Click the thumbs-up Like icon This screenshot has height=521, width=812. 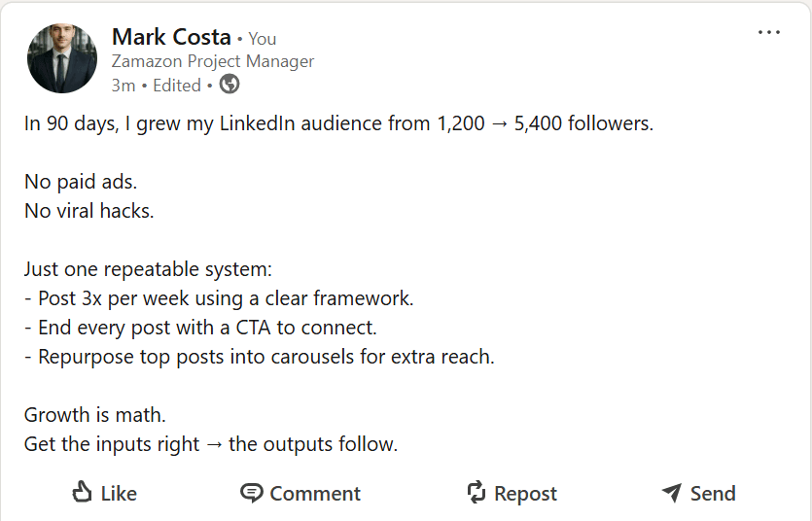83,493
